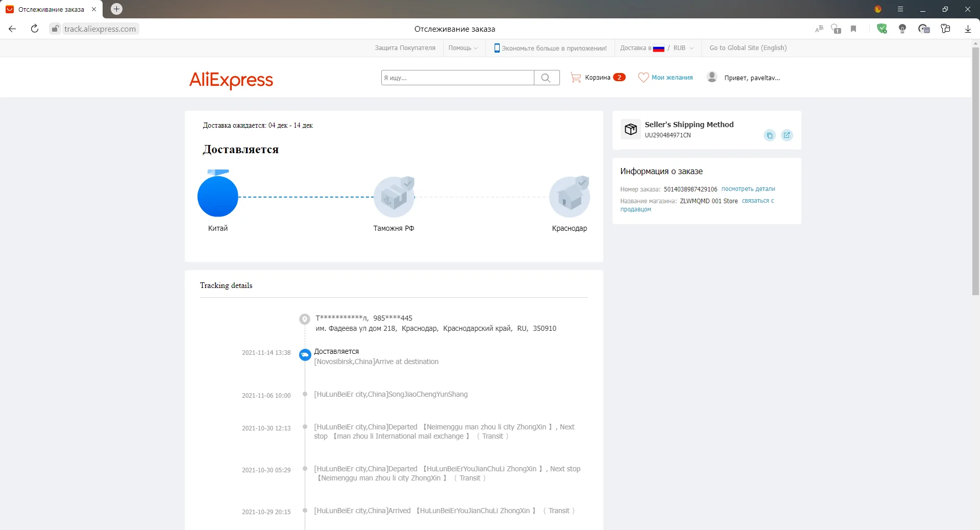Click the Russian flag in delivery selector
This screenshot has height=530, width=980.
(658, 49)
